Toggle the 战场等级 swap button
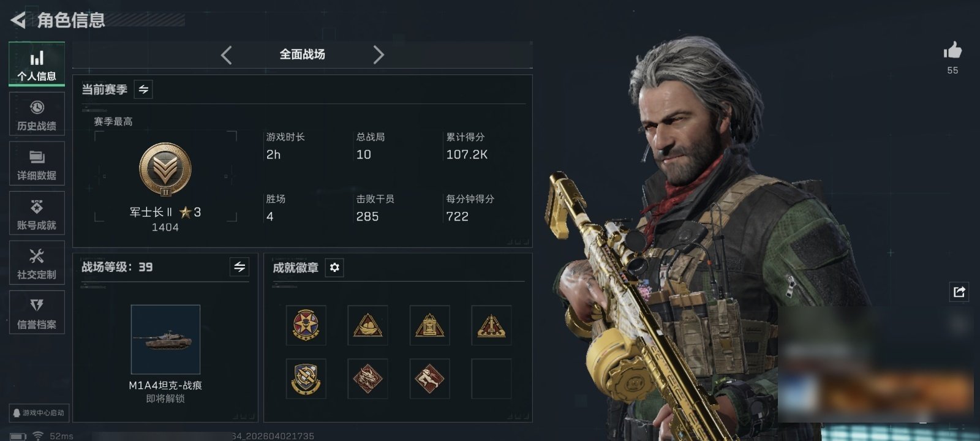 [x=239, y=267]
